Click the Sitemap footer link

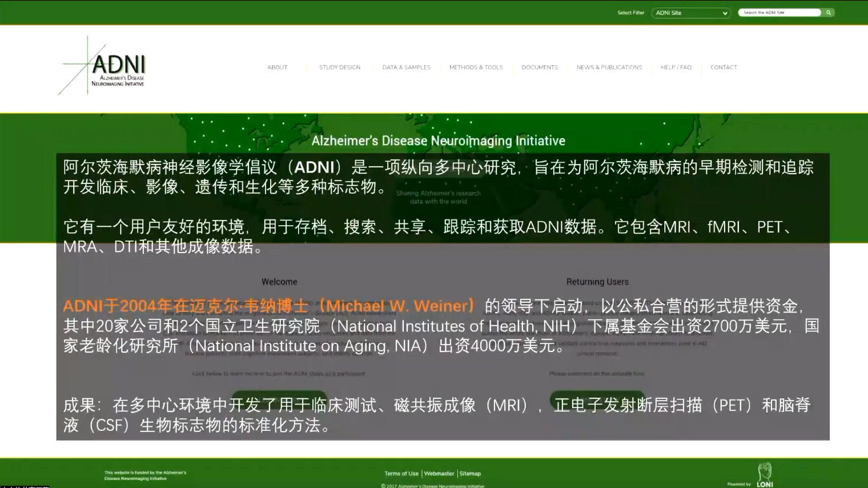(x=471, y=474)
